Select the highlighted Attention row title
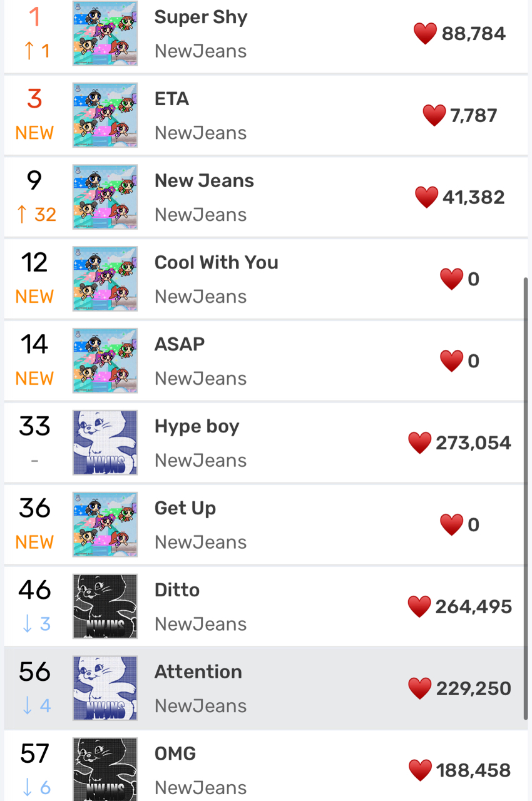The image size is (532, 801). click(198, 671)
